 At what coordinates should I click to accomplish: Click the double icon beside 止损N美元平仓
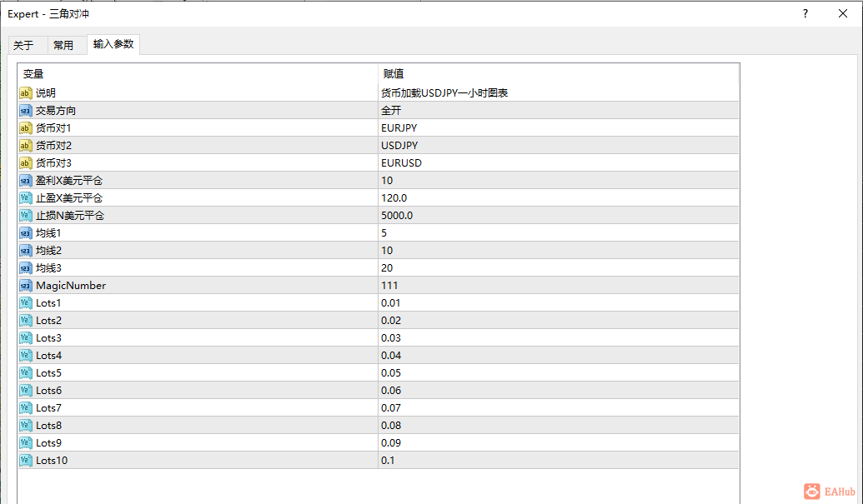[x=25, y=216]
